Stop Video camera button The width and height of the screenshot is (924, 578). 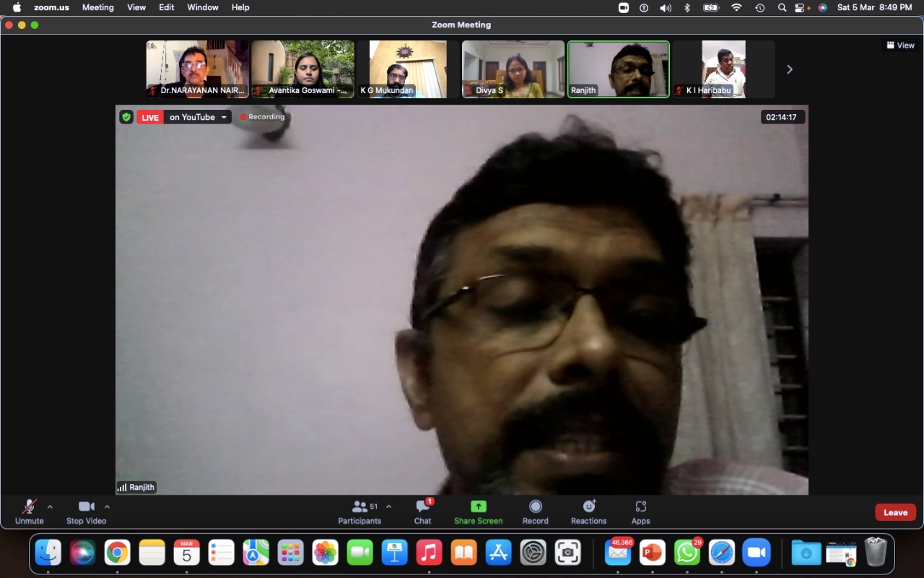(x=86, y=512)
